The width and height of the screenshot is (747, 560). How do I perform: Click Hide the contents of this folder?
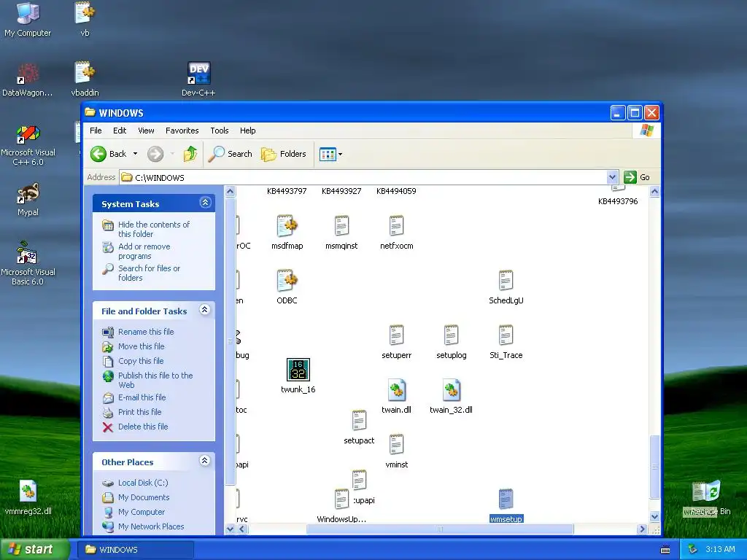click(153, 229)
